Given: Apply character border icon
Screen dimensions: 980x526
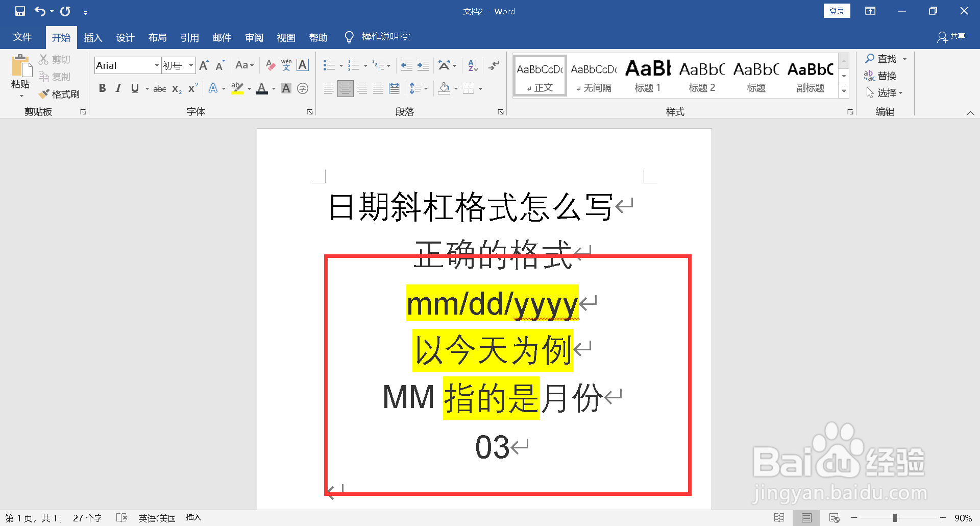Looking at the screenshot, I should point(303,65).
